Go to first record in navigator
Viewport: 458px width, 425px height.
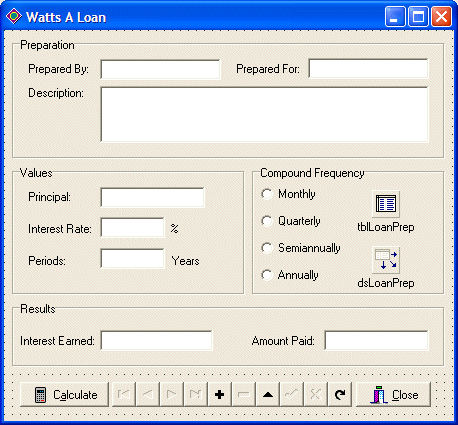[124, 395]
